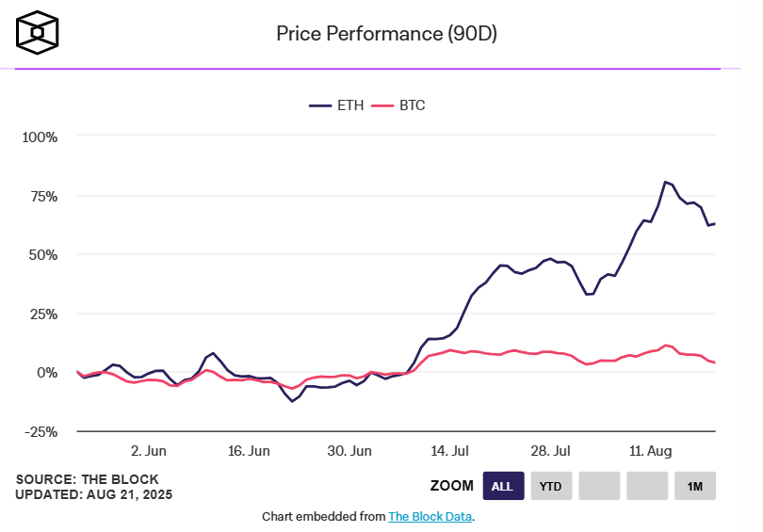This screenshot has height=532, width=763.
Task: Select the 1M zoom range button
Action: pos(695,486)
